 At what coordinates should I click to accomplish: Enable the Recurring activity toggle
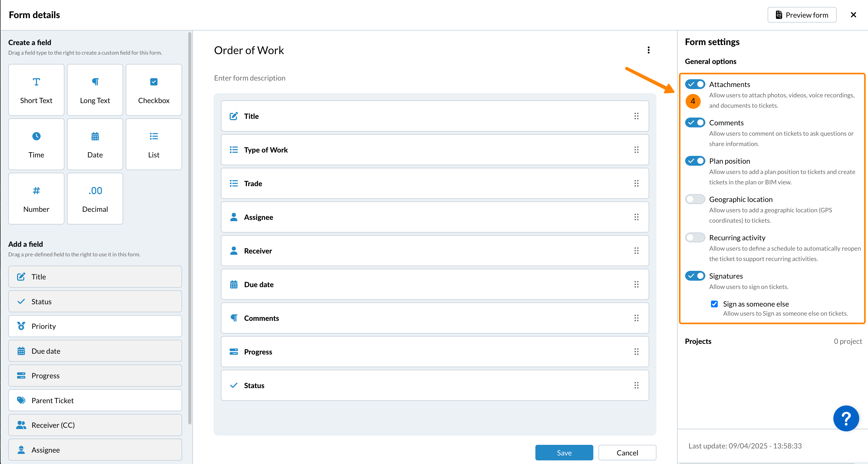coord(694,237)
